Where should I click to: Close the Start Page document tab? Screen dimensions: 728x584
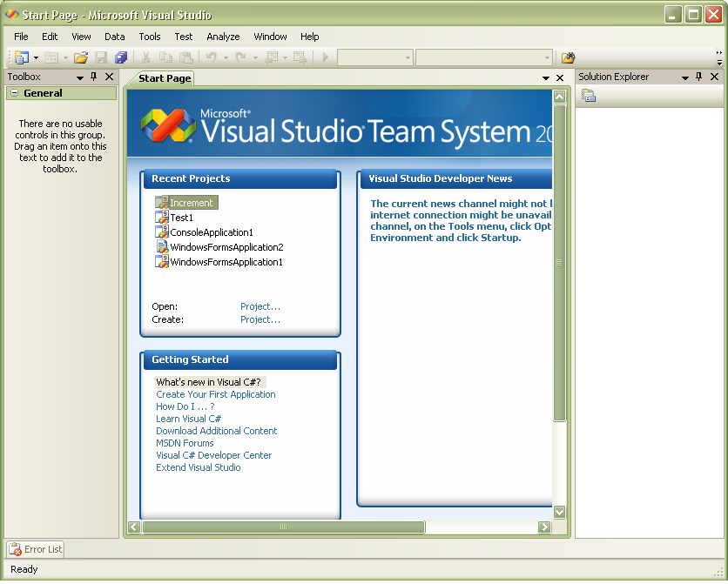click(560, 78)
